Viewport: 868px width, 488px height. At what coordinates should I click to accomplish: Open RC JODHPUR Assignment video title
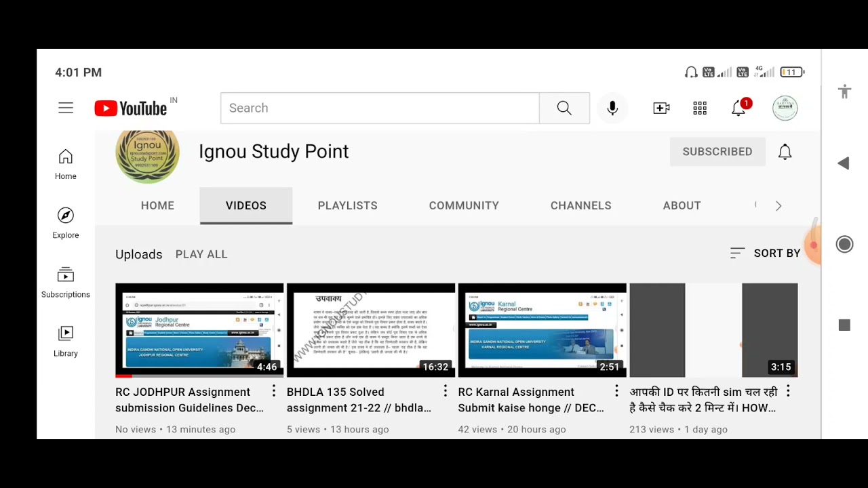point(190,400)
